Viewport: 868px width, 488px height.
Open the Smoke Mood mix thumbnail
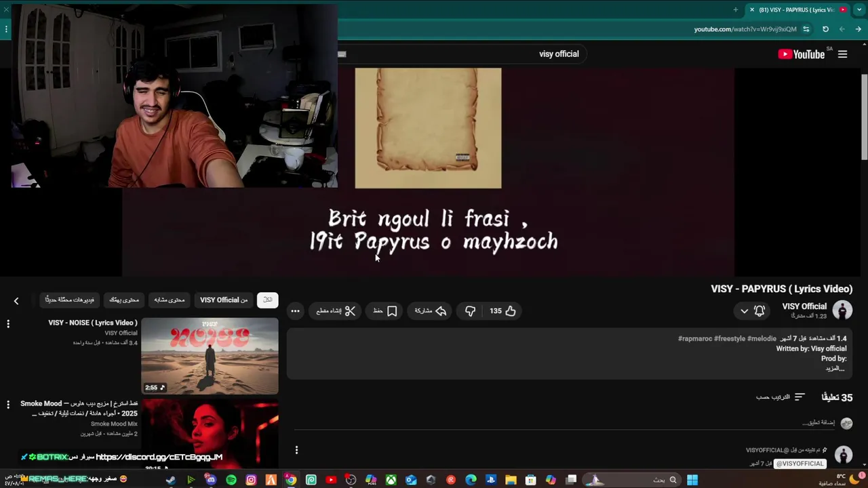point(210,434)
